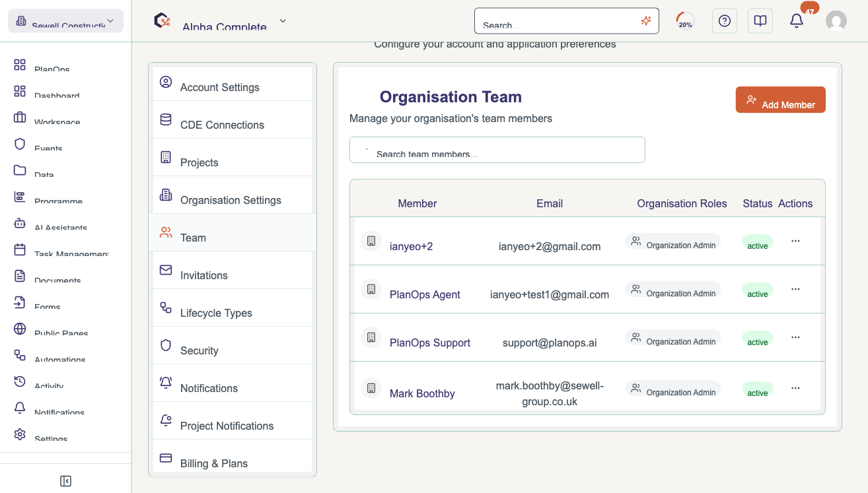Open the AI Assistants robot icon

pos(20,223)
